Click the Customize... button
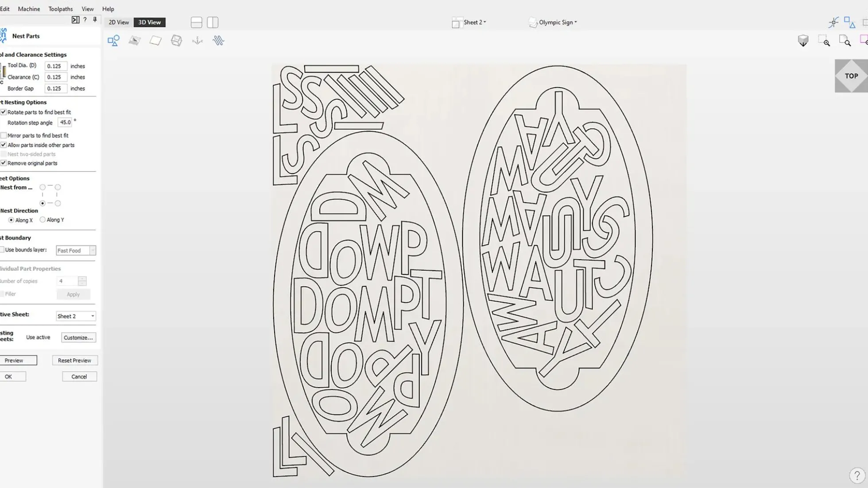Screen dimensions: 868x488 click(x=78, y=338)
